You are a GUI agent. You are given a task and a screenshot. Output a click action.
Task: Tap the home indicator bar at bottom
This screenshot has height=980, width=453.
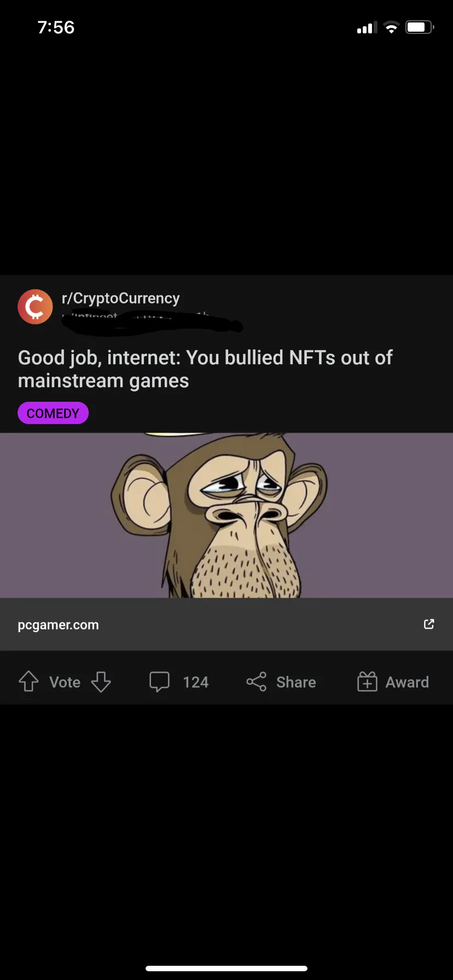click(x=226, y=969)
